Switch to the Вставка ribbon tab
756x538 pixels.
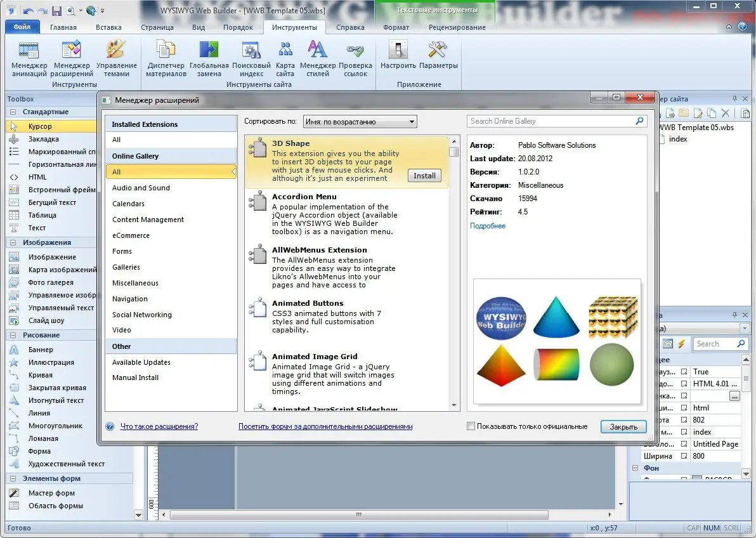point(108,27)
